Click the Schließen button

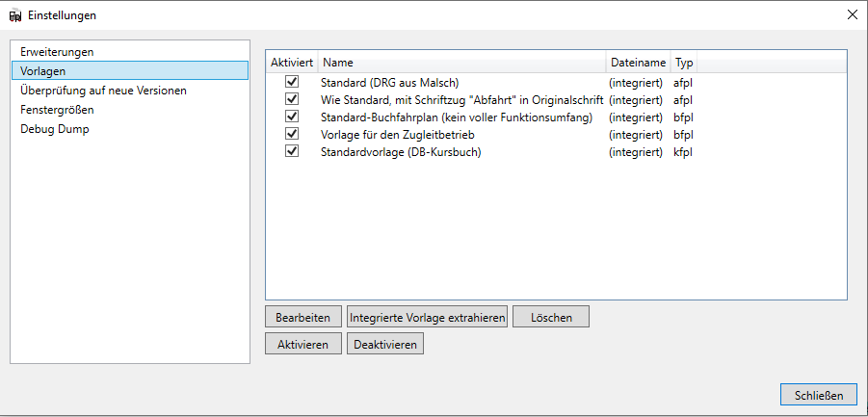click(819, 396)
